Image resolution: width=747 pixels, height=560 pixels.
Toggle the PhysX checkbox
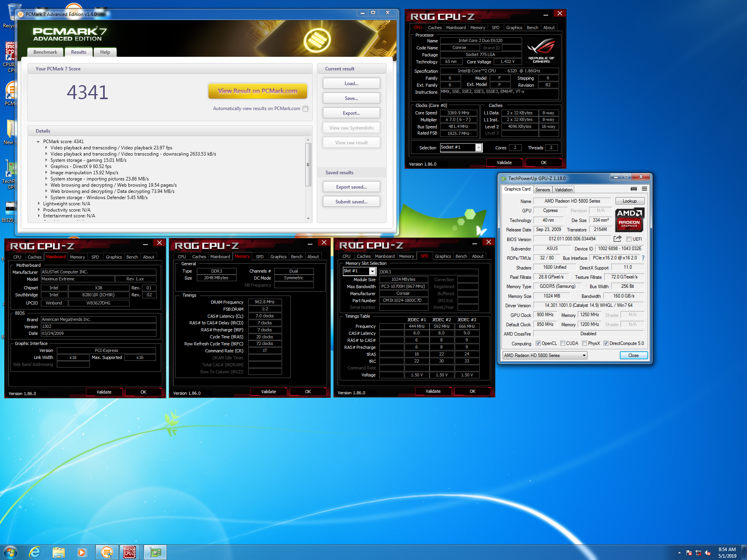[584, 343]
